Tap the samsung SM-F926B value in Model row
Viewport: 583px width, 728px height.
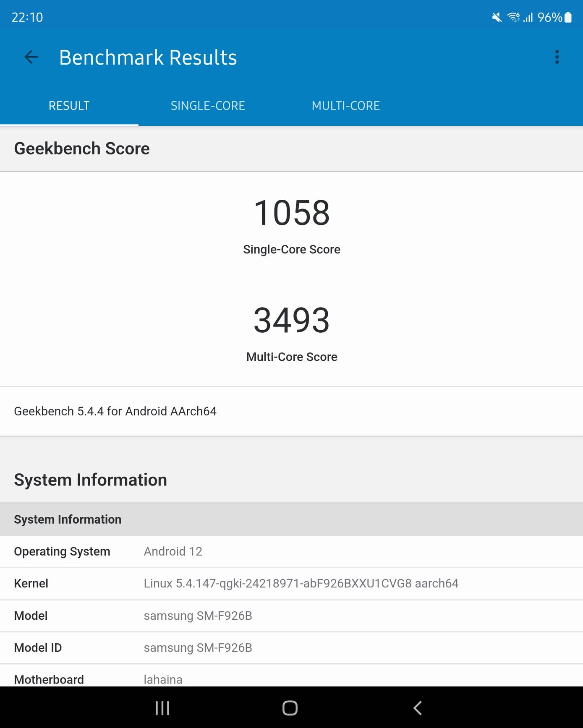[198, 616]
